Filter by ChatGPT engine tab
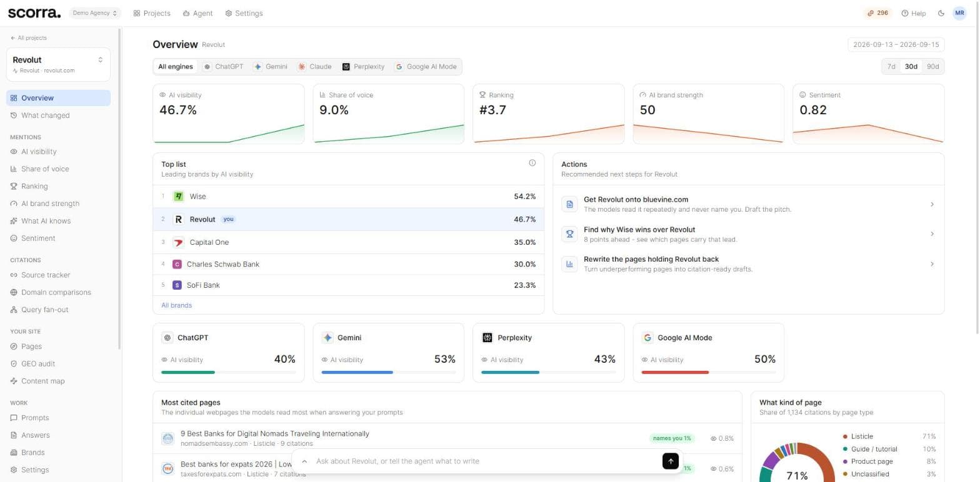This screenshot has height=482, width=980. [x=223, y=67]
